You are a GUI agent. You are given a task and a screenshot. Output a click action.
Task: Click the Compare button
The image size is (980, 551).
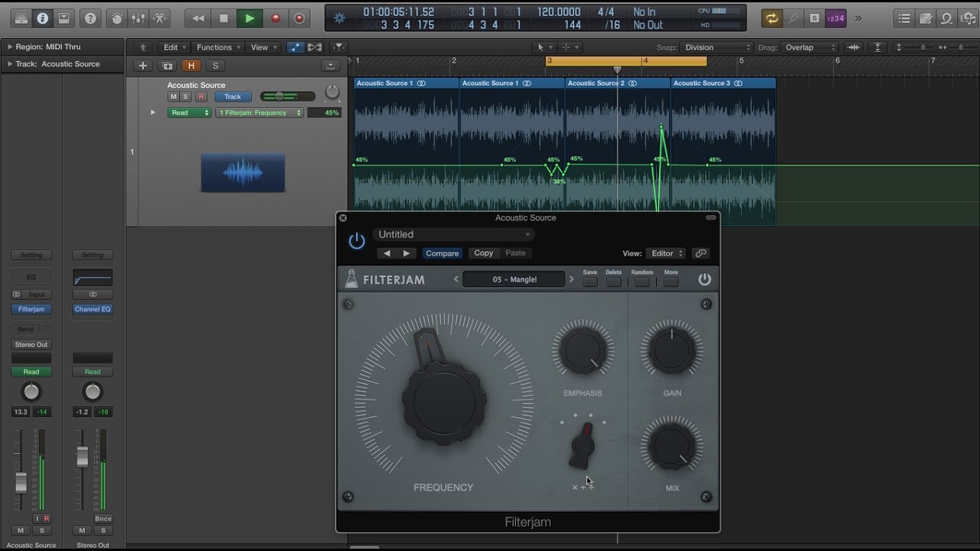pos(443,253)
